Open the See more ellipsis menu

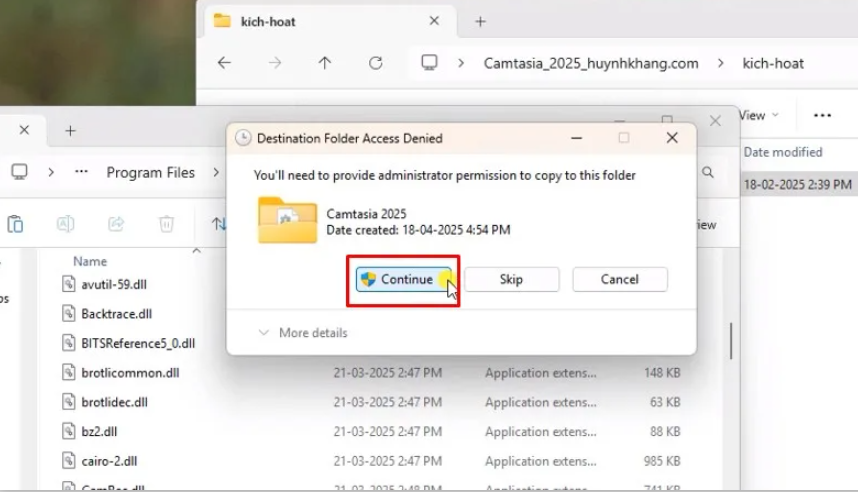822,115
